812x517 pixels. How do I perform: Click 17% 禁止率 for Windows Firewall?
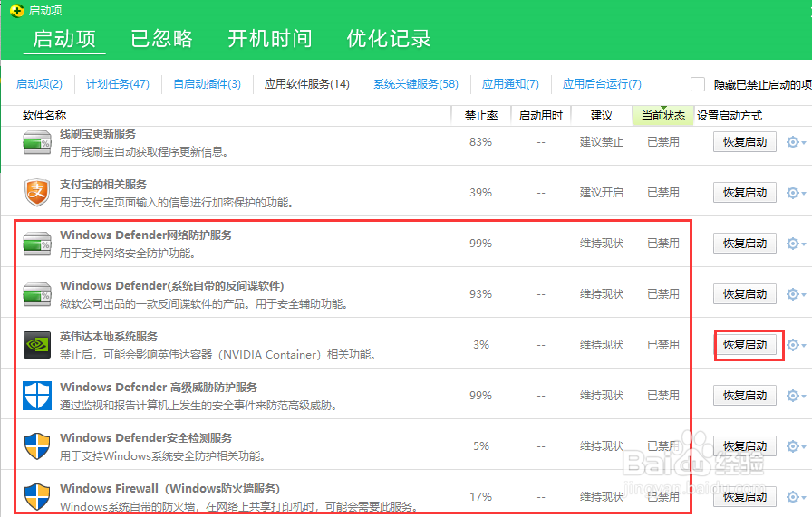pyautogui.click(x=480, y=497)
